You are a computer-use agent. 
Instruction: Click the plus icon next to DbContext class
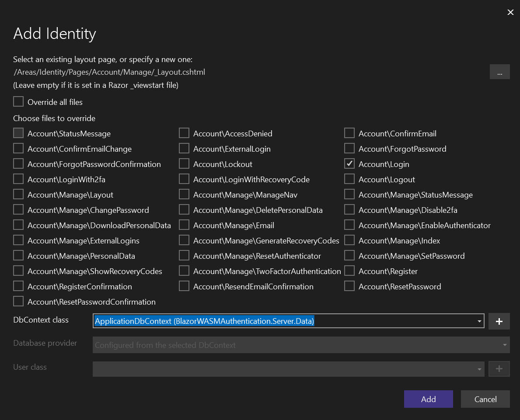coord(499,321)
